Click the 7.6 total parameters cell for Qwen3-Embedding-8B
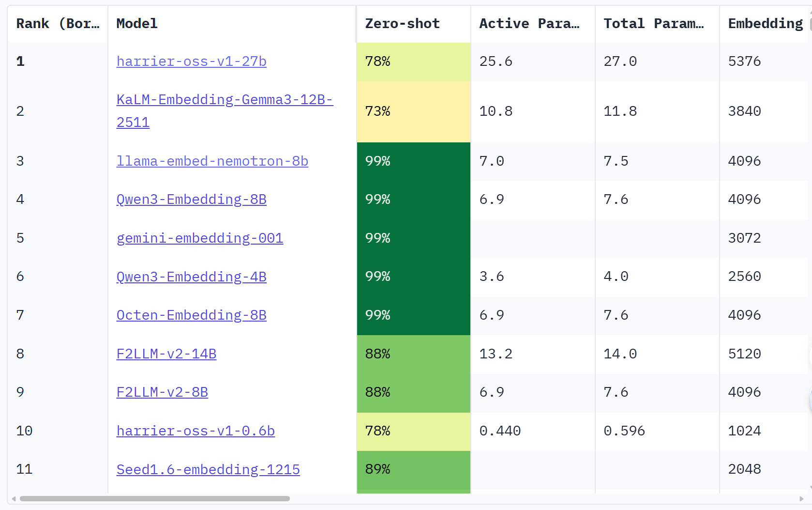The width and height of the screenshot is (812, 510). pos(657,200)
